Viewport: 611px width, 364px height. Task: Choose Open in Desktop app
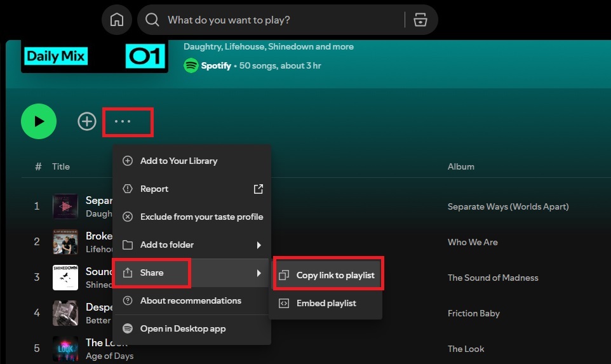pyautogui.click(x=192, y=328)
